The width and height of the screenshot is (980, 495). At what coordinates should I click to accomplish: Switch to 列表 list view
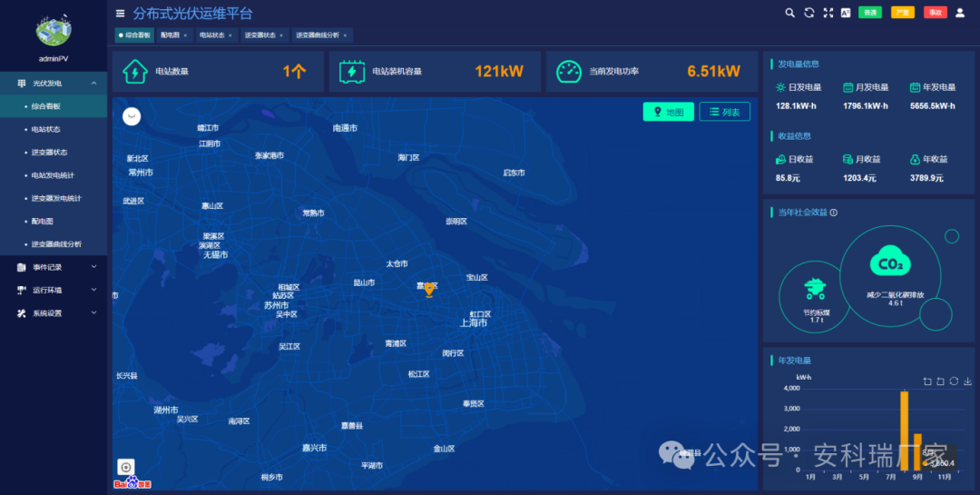[724, 112]
